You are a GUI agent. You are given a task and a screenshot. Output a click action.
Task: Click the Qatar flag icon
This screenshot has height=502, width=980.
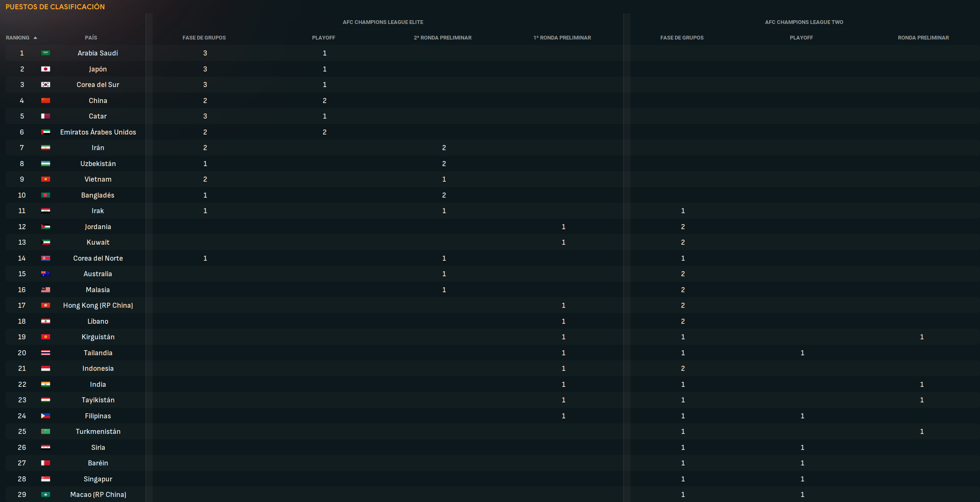point(45,116)
